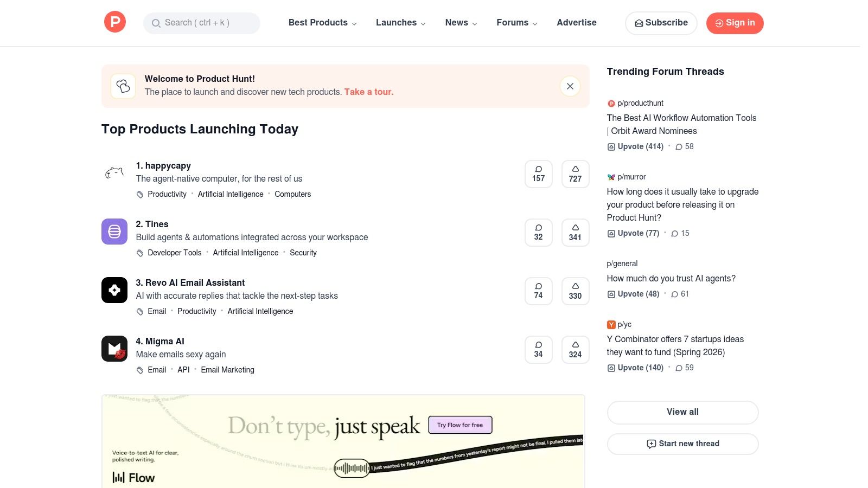Image resolution: width=868 pixels, height=488 pixels.
Task: Click the Tines app icon
Action: coord(114,232)
